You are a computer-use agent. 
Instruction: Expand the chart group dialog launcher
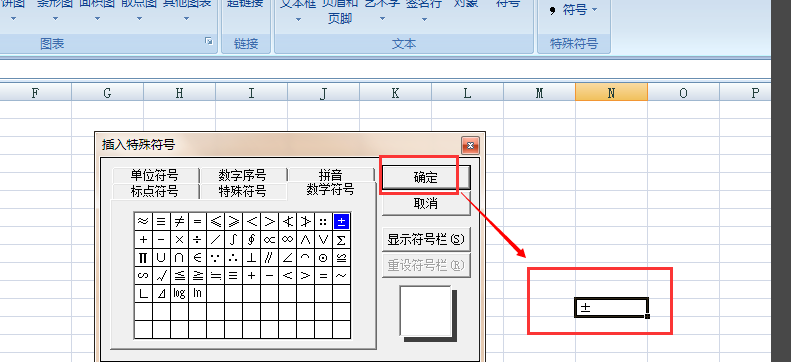209,41
